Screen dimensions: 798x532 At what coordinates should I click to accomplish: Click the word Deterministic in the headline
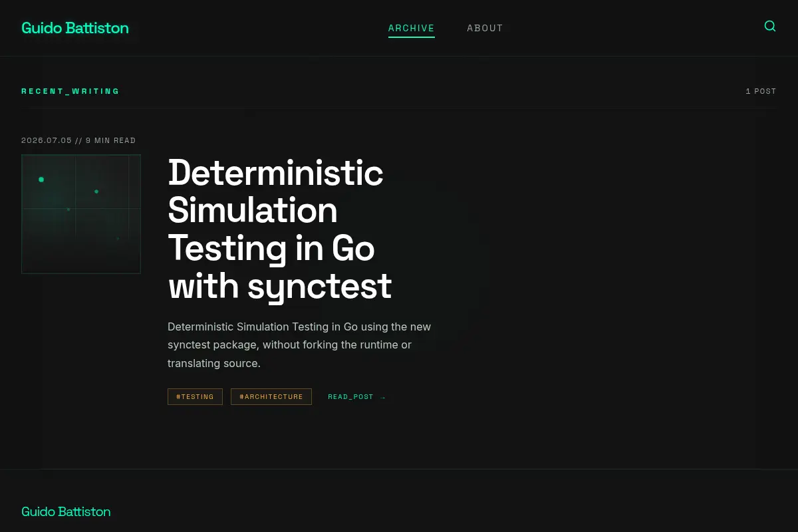point(275,173)
